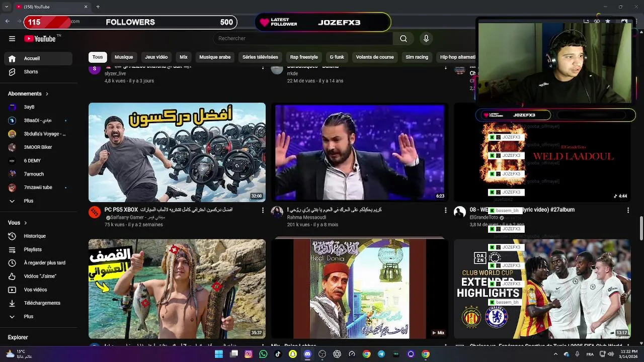Open TikTok from the taskbar
The image size is (644, 362).
click(278, 354)
